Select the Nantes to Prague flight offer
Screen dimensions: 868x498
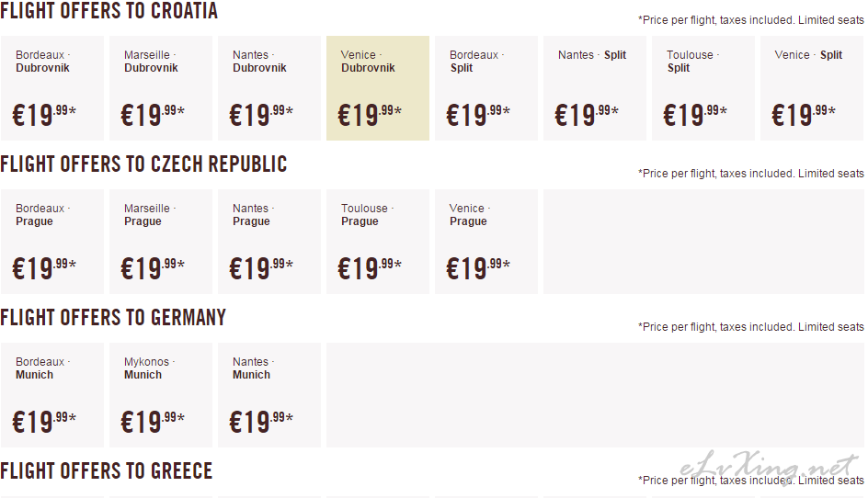269,242
